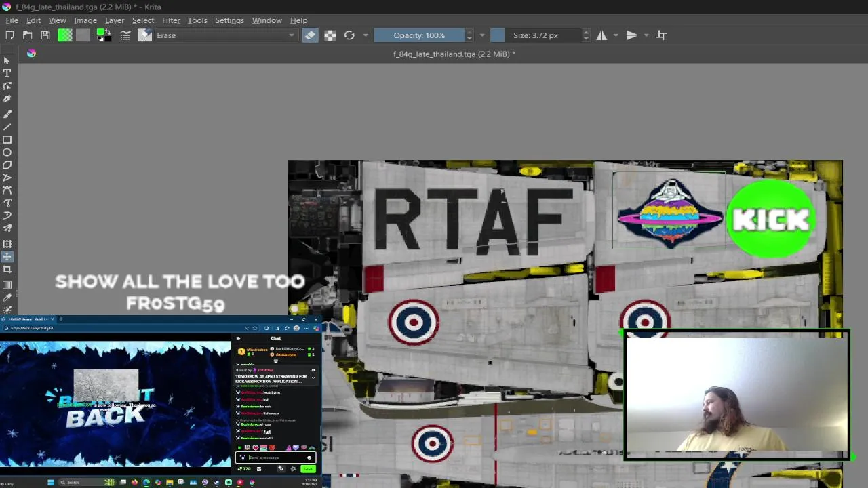
Task: Open the Layer menu
Action: [x=115, y=20]
